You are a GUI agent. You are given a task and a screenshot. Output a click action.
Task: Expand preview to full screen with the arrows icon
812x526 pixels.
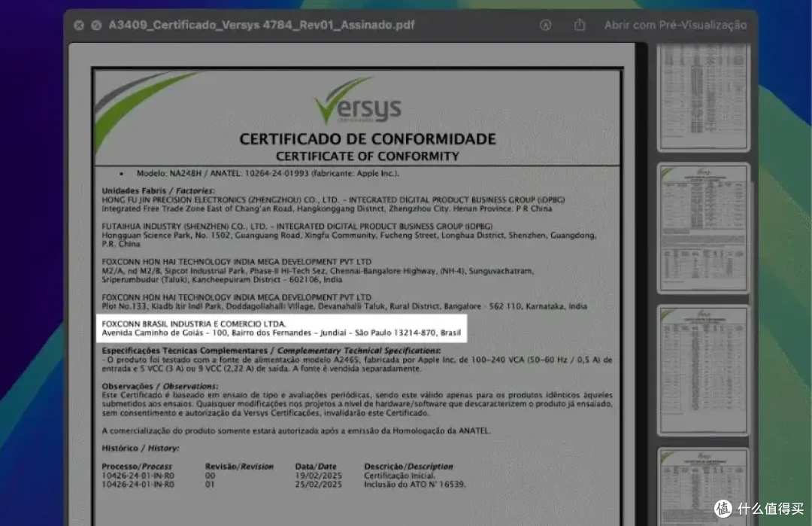point(96,25)
